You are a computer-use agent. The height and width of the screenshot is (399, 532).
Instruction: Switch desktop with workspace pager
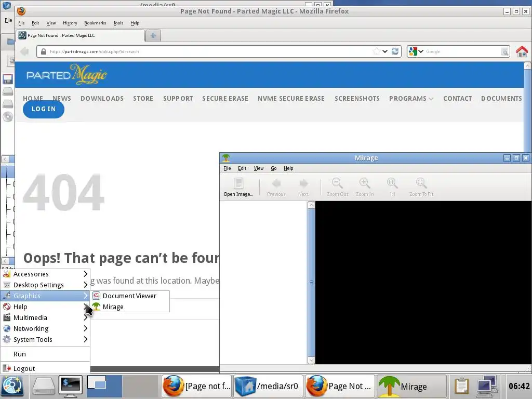coord(123,386)
